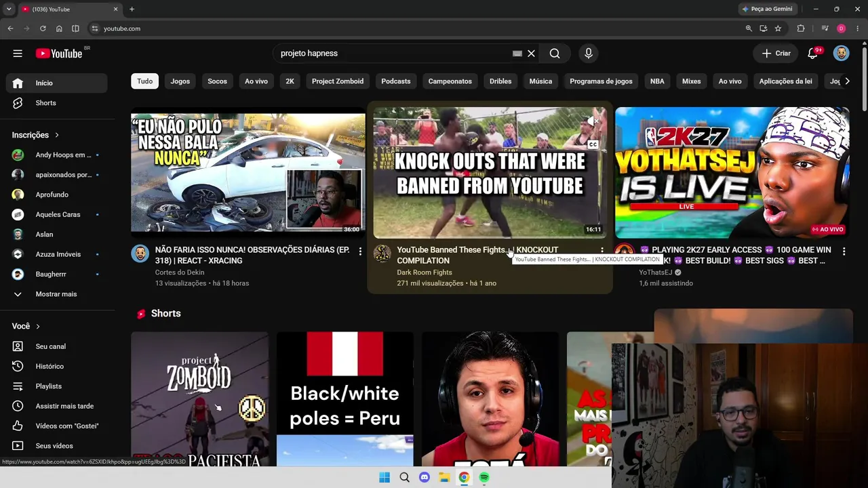
Task: Select the NBA filter chip
Action: pos(657,81)
